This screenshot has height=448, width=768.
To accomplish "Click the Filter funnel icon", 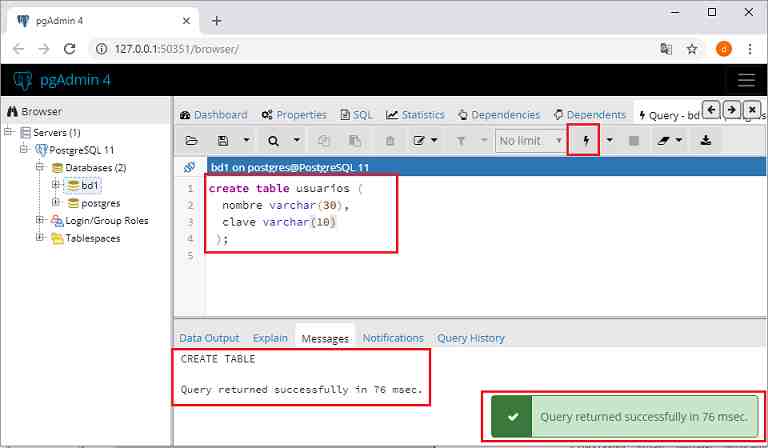I will pos(461,141).
